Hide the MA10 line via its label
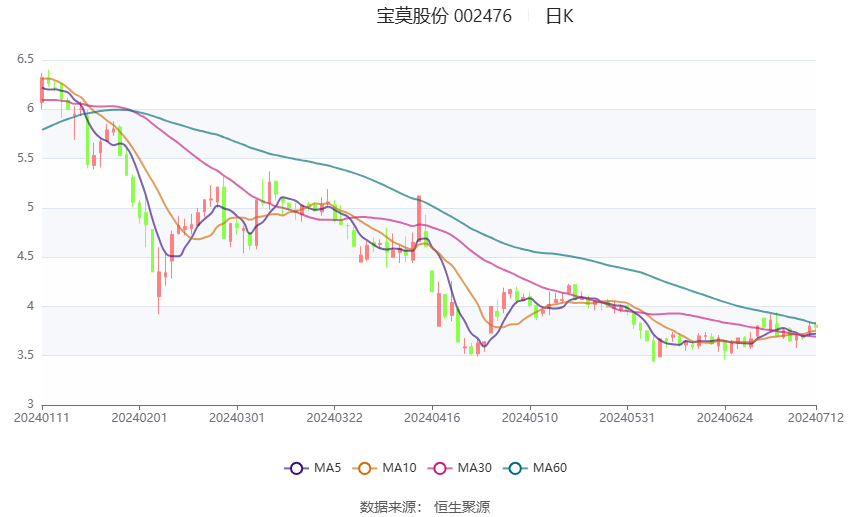This screenshot has height=517, width=850. (400, 468)
